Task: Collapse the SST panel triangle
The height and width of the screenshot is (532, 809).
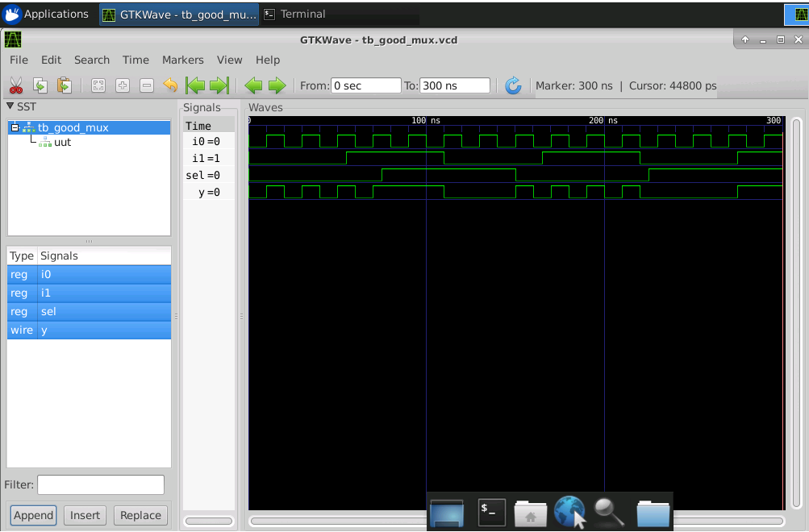Action: [8, 106]
